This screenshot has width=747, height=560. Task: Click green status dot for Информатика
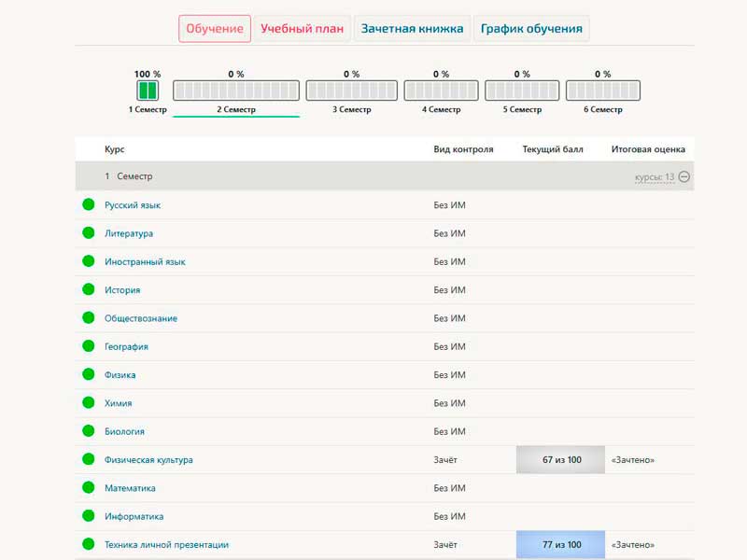[89, 516]
